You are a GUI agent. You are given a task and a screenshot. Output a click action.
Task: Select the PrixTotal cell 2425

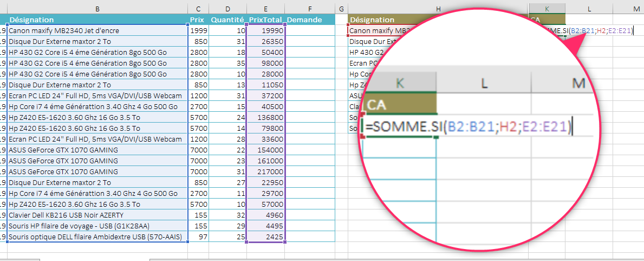point(266,237)
